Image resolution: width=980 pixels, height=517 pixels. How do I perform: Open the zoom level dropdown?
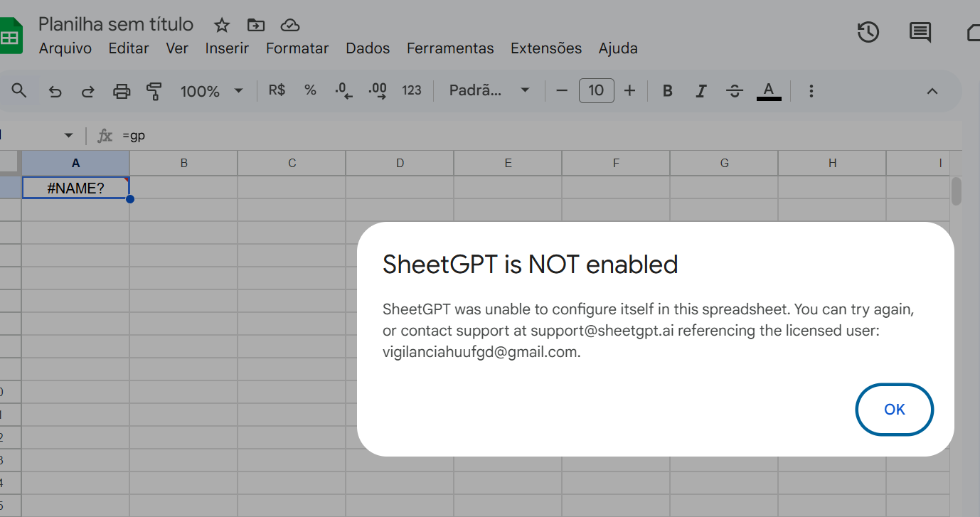tap(211, 91)
